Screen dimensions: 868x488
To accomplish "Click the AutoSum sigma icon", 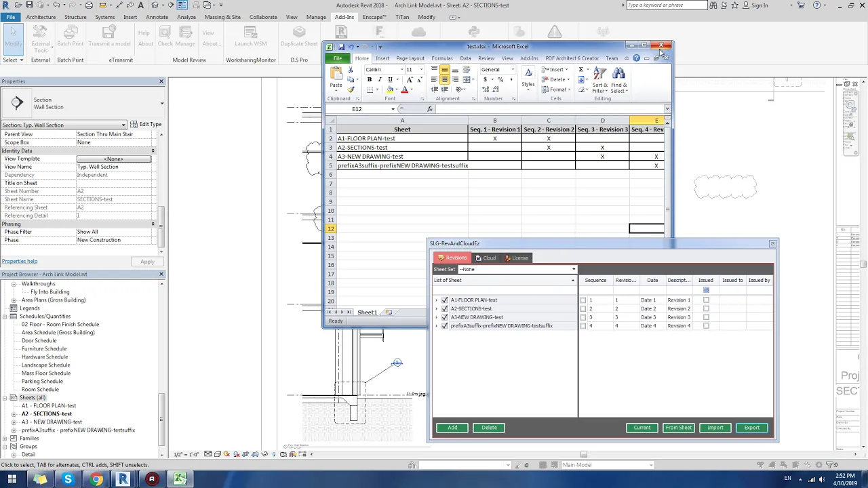I will [x=581, y=70].
